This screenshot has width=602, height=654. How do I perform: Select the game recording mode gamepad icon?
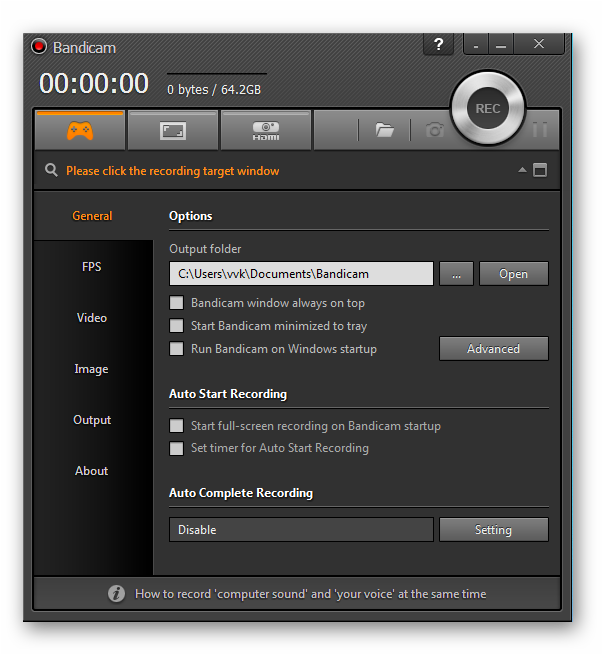(80, 131)
